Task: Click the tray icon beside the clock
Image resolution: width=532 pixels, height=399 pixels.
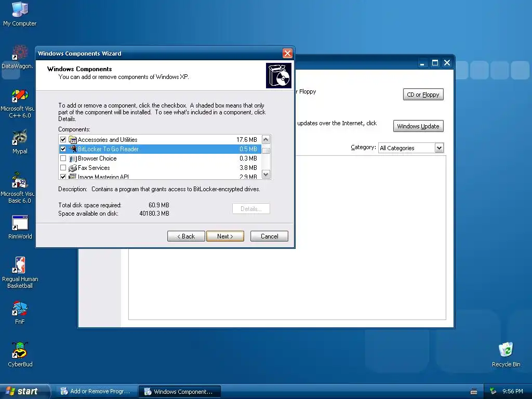Action: (493, 391)
